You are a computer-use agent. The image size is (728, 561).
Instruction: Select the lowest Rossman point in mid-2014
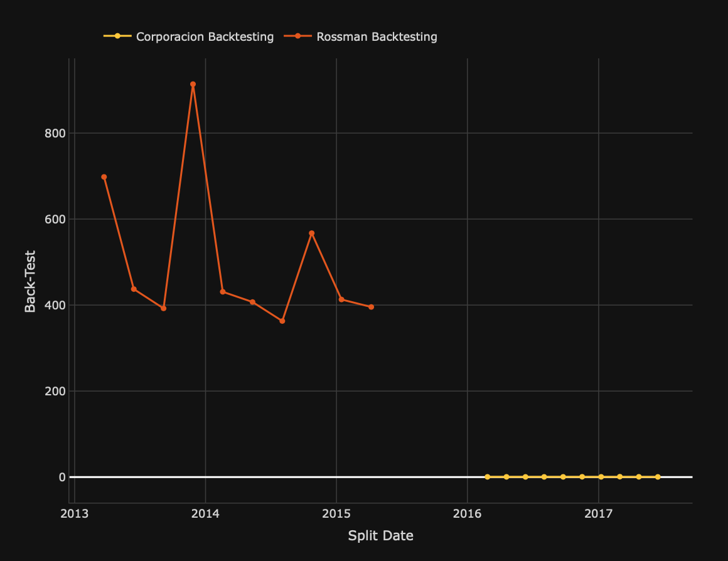(282, 321)
